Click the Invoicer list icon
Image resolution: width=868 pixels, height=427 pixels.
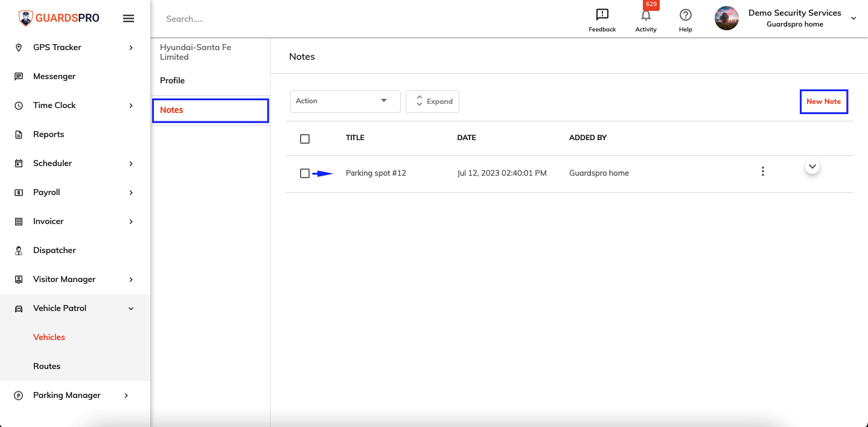coord(19,221)
